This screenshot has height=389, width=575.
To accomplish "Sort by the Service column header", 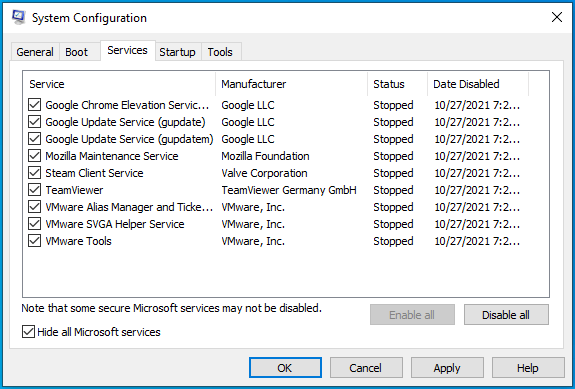I will [x=119, y=84].
